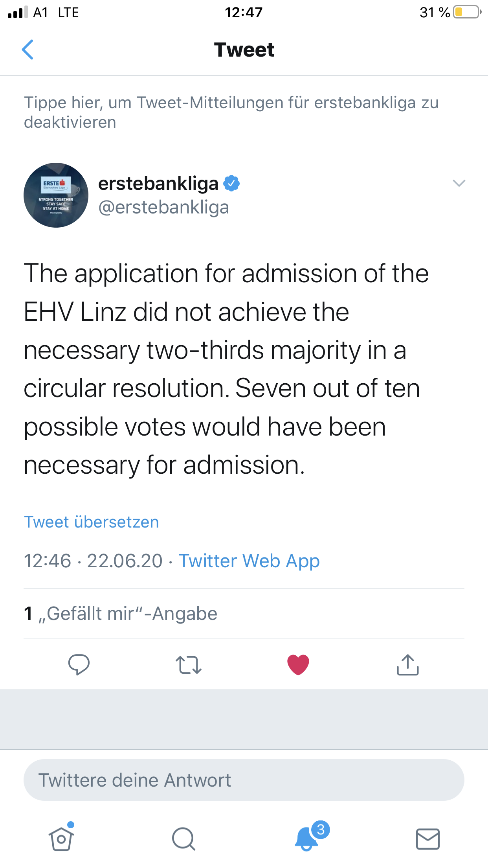The image size is (488, 868).
Task: Tap the blue verified badge
Action: click(x=232, y=183)
